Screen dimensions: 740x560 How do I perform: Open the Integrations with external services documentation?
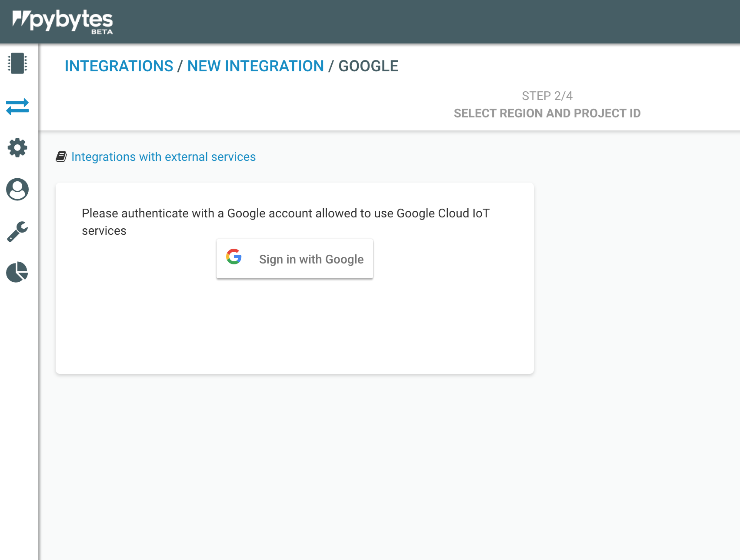163,157
